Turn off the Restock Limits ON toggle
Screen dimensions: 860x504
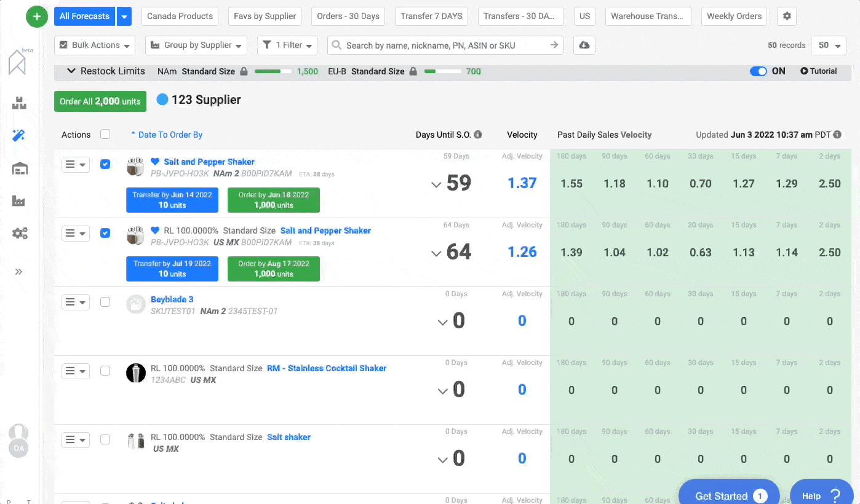click(758, 71)
